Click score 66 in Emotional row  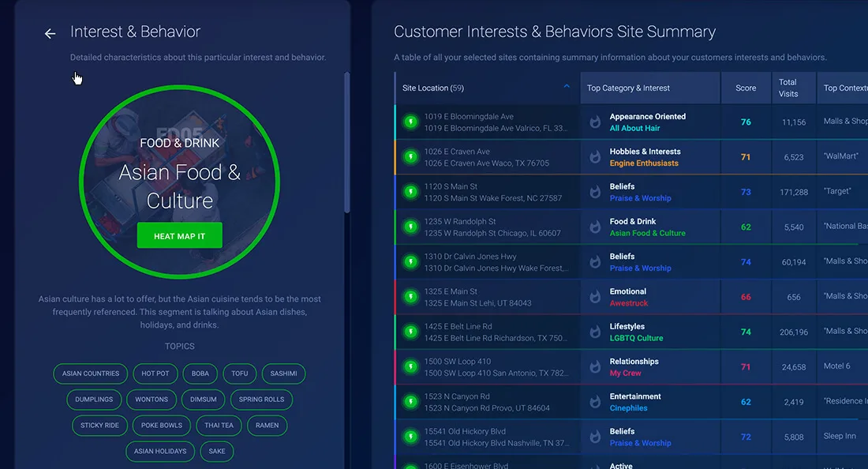point(746,297)
